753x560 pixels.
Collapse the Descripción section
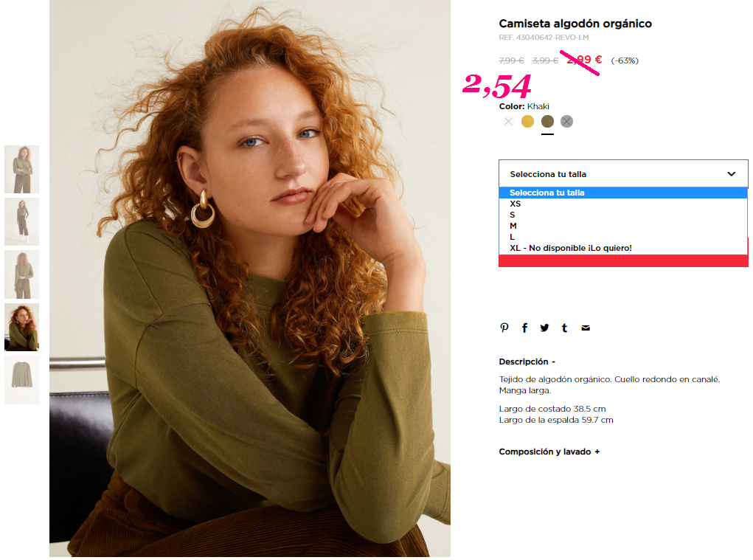pos(527,362)
